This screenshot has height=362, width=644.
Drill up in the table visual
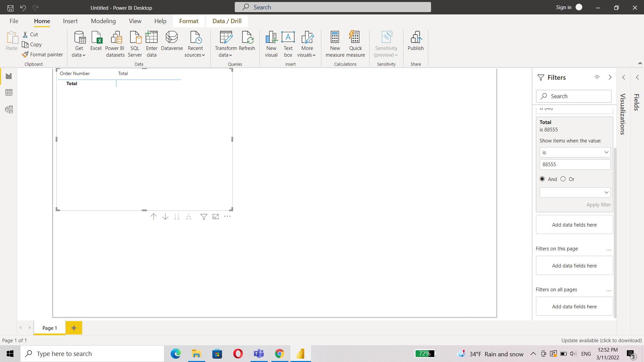[x=154, y=217]
